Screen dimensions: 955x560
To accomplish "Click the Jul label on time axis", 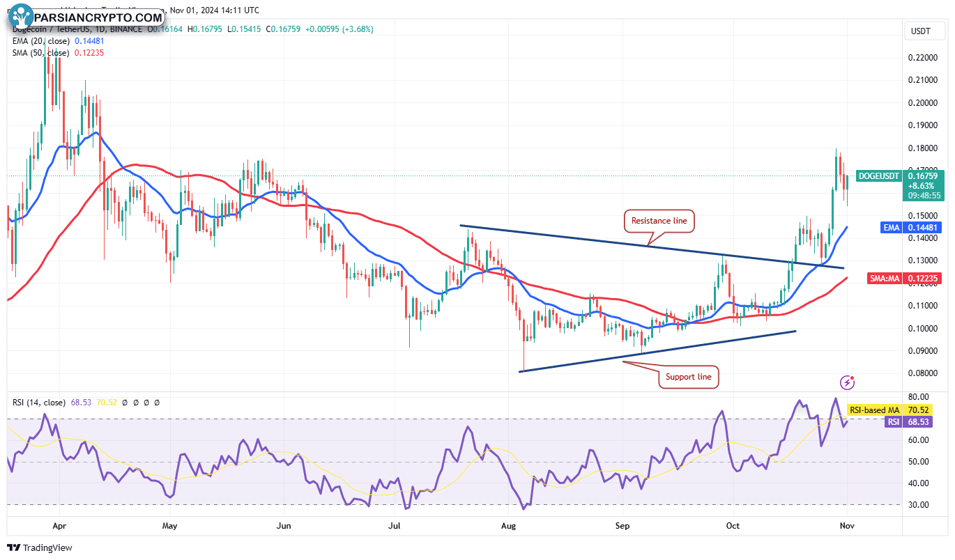I will 396,527.
